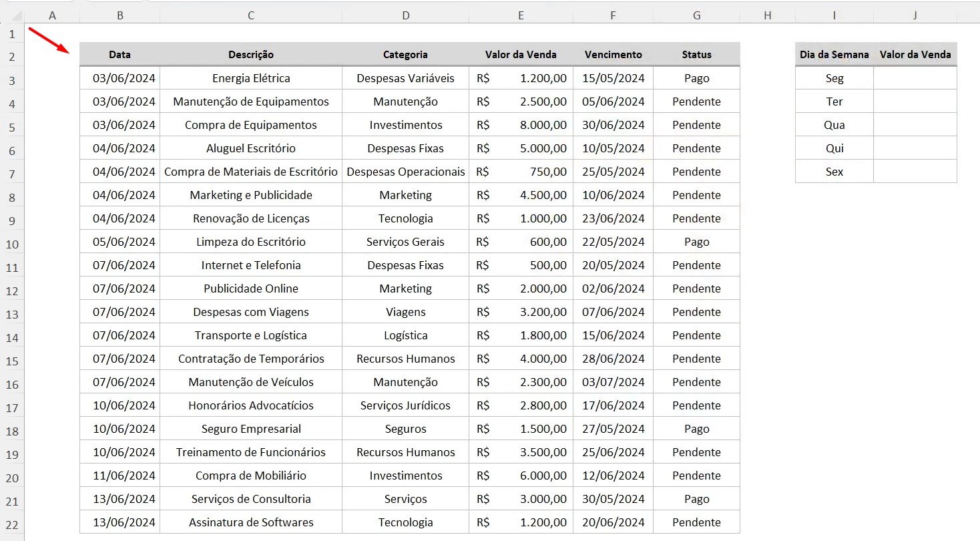Select 'Seguro Empresarial' cell

[251, 429]
